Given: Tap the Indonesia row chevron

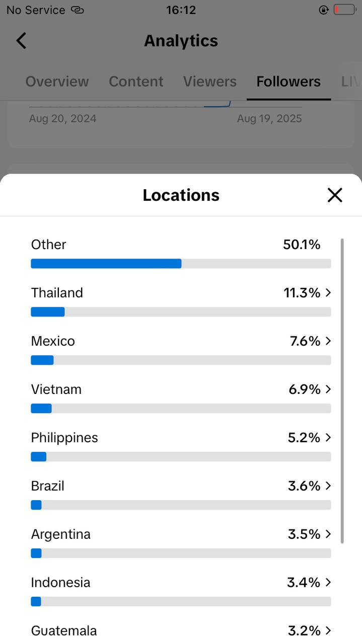Looking at the screenshot, I should 328,583.
